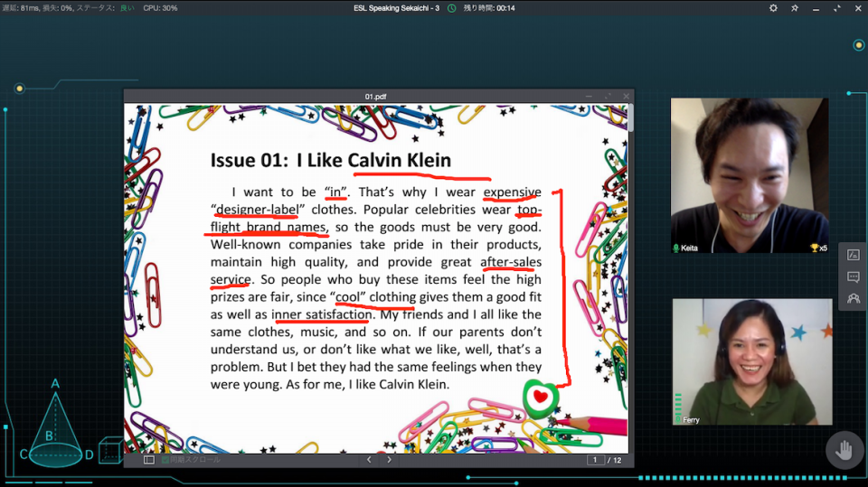
Task: Click the 'Issue 01: I Like Calvin Klein' heading
Action: point(331,161)
